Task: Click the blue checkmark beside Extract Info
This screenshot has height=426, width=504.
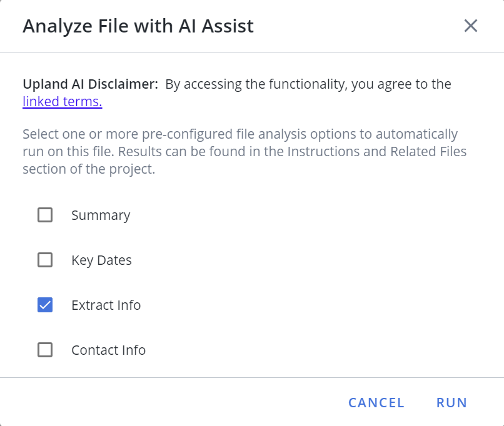Action: point(45,305)
